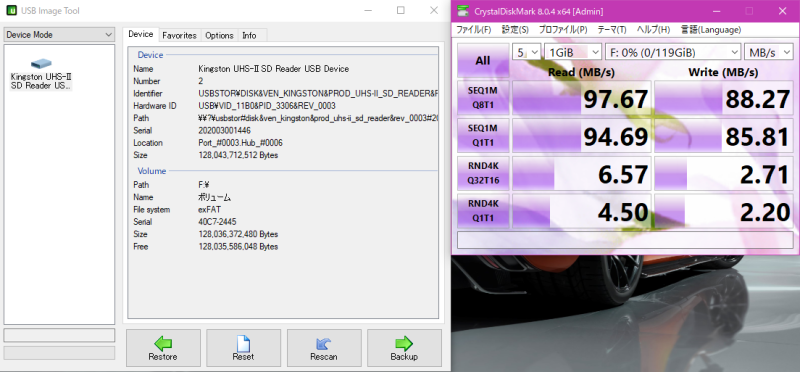The width and height of the screenshot is (800, 372).
Task: Click the Reset button
Action: click(x=243, y=348)
